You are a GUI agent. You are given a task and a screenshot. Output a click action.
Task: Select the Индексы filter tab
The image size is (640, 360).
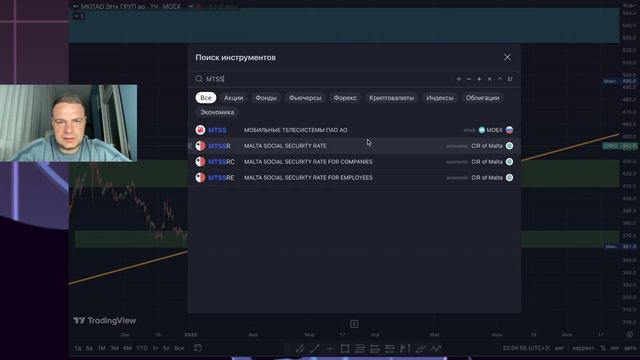pos(440,98)
